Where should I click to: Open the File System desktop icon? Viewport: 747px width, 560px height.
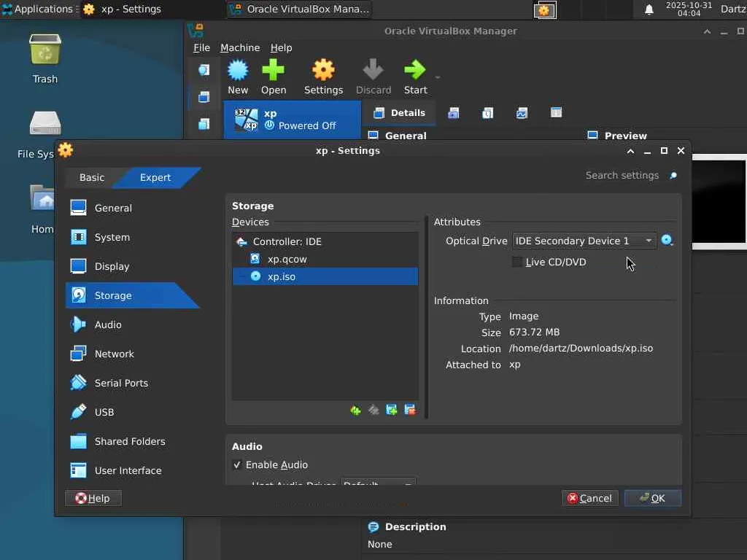tap(38, 135)
